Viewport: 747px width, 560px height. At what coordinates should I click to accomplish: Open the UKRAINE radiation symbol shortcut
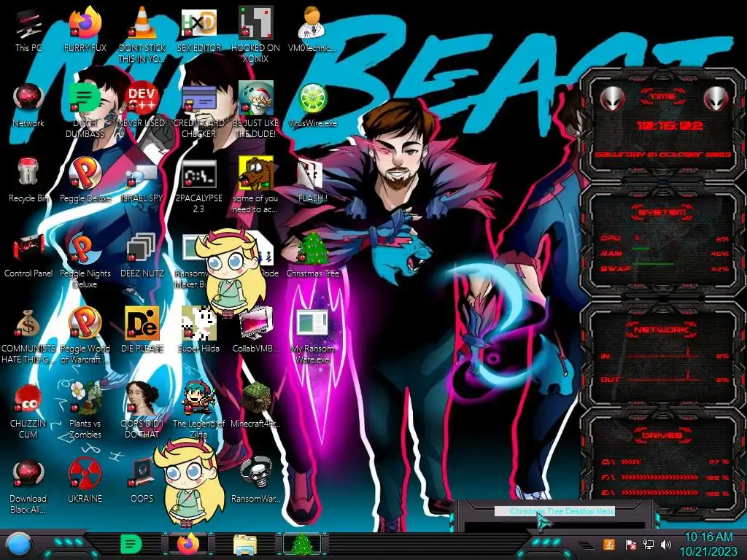coord(85,480)
